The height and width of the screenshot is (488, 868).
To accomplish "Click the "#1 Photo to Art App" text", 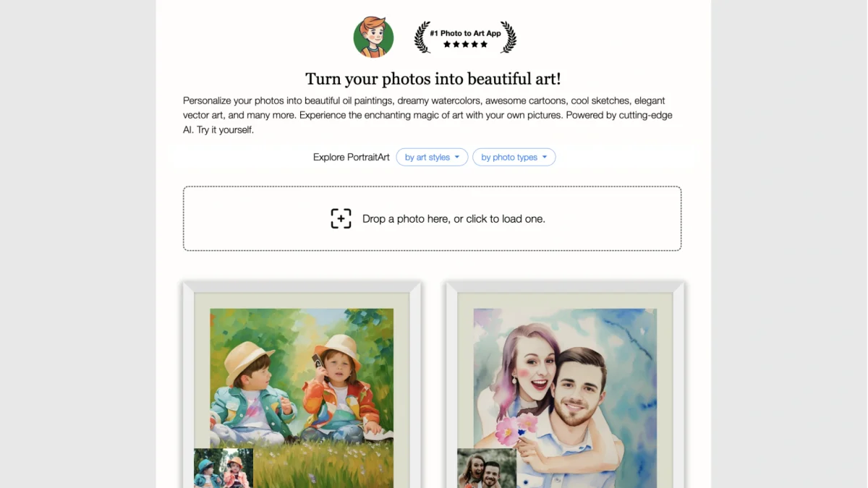I will [x=465, y=33].
